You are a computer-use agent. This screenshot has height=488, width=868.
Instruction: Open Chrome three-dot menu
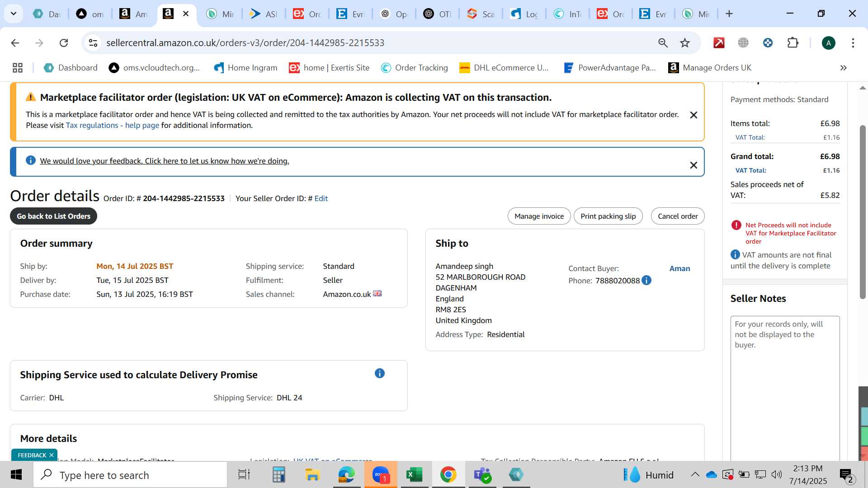point(853,43)
